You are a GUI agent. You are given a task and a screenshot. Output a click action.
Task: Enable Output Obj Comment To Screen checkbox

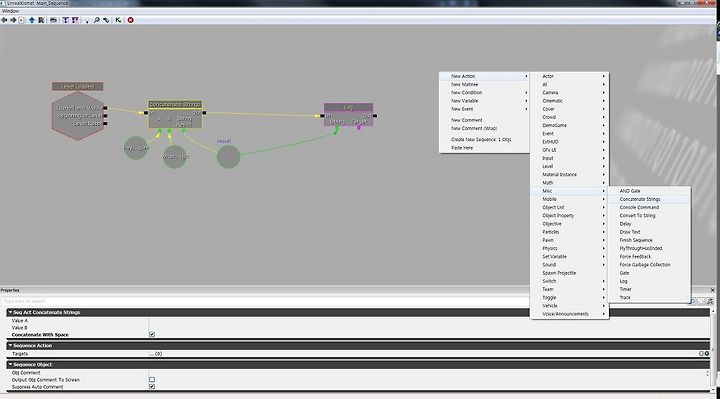pos(152,380)
